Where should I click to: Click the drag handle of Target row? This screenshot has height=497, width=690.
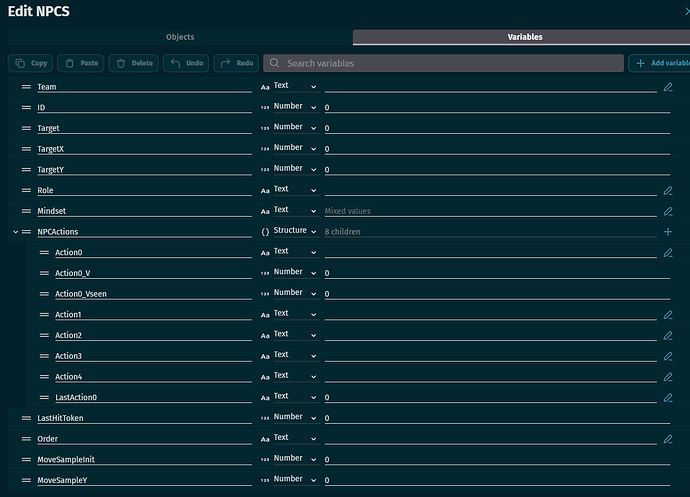click(x=26, y=128)
